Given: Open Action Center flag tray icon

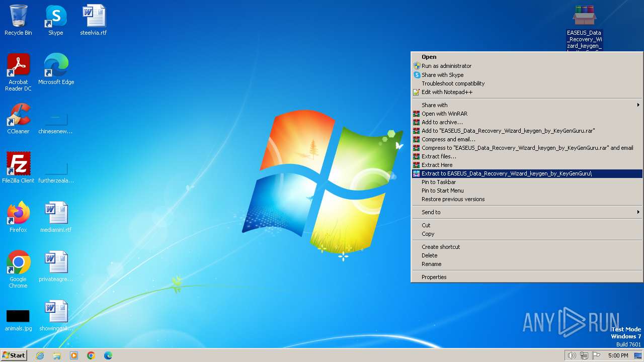Looking at the screenshot, I should (597, 355).
